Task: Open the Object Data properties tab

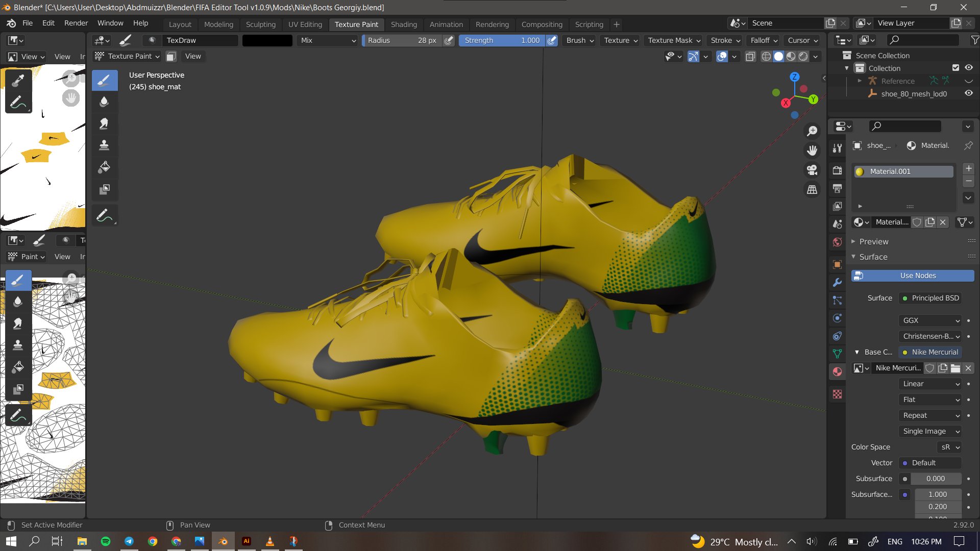Action: pos(837,353)
